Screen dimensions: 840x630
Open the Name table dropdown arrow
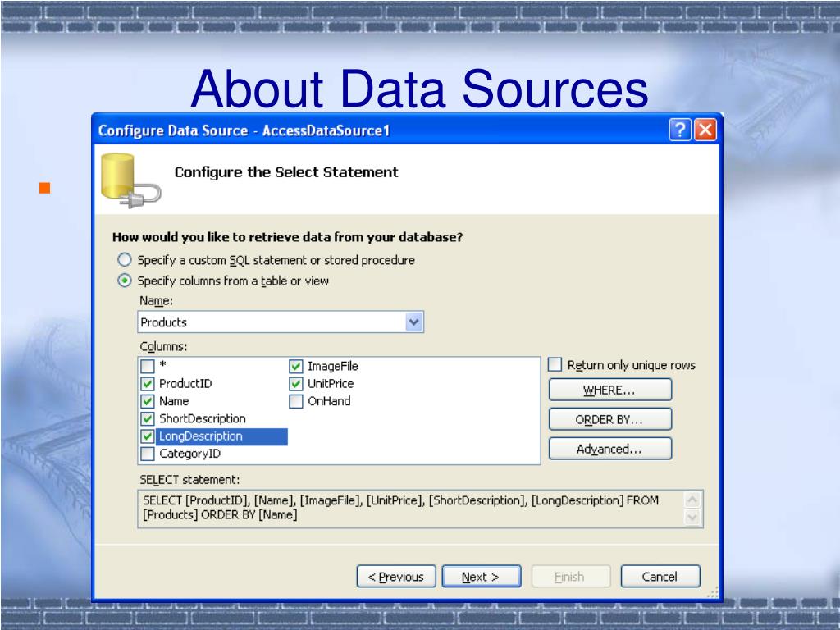point(413,322)
